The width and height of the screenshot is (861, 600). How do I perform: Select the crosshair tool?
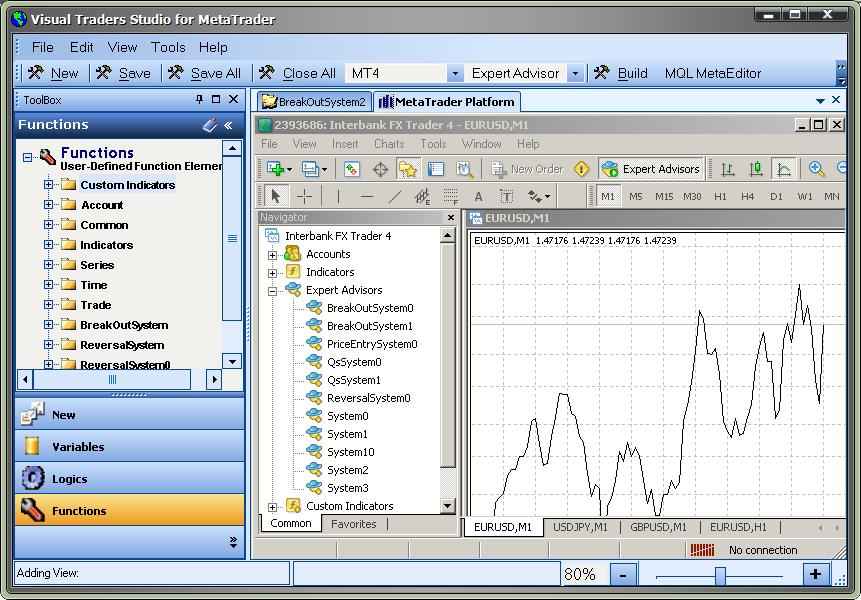304,196
